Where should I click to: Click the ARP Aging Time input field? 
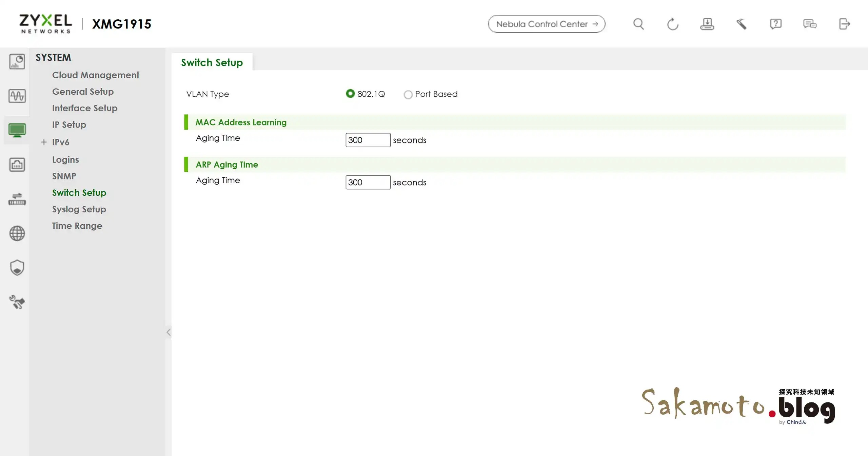[368, 182]
